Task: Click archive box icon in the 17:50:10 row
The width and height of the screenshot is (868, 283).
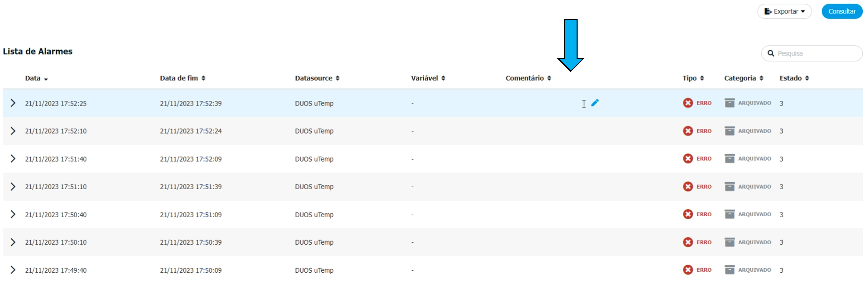Action: click(x=730, y=242)
